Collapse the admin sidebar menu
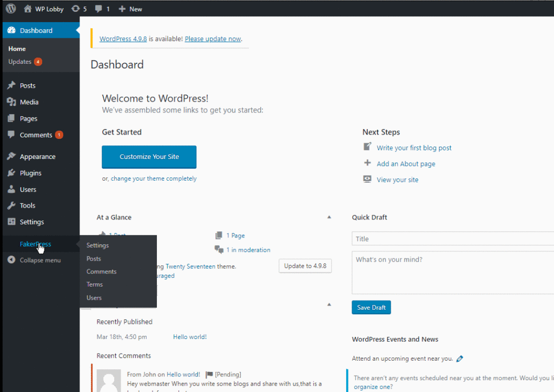The image size is (554, 392). [x=39, y=260]
